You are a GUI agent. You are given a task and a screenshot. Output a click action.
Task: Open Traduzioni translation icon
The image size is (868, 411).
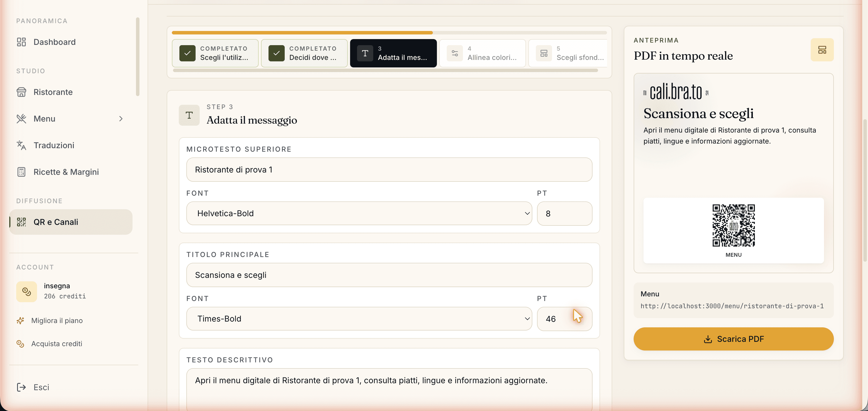[21, 145]
